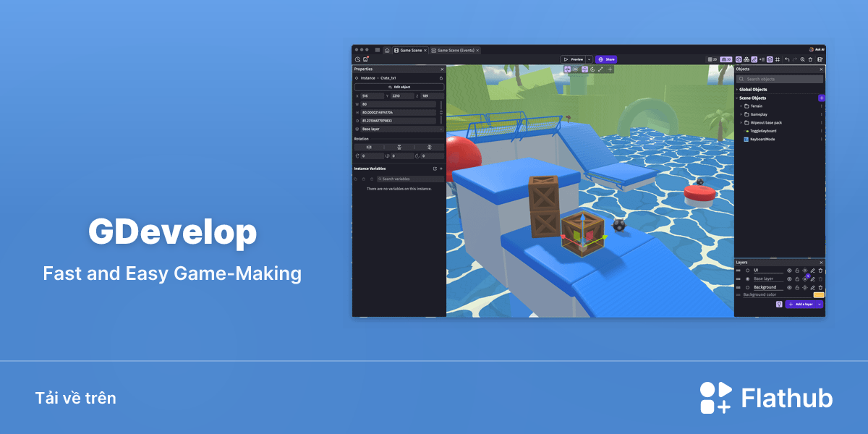
Task: Open the hamburger main menu icon
Action: pos(378,50)
